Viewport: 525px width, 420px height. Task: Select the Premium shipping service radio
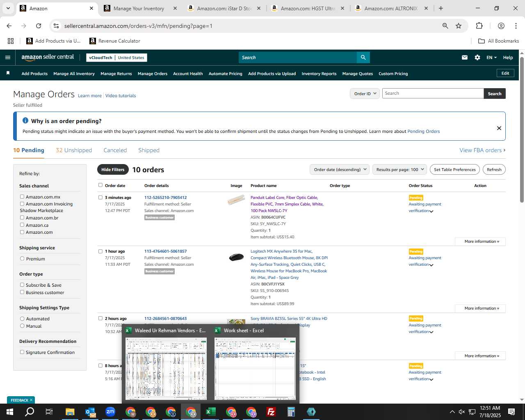22,258
